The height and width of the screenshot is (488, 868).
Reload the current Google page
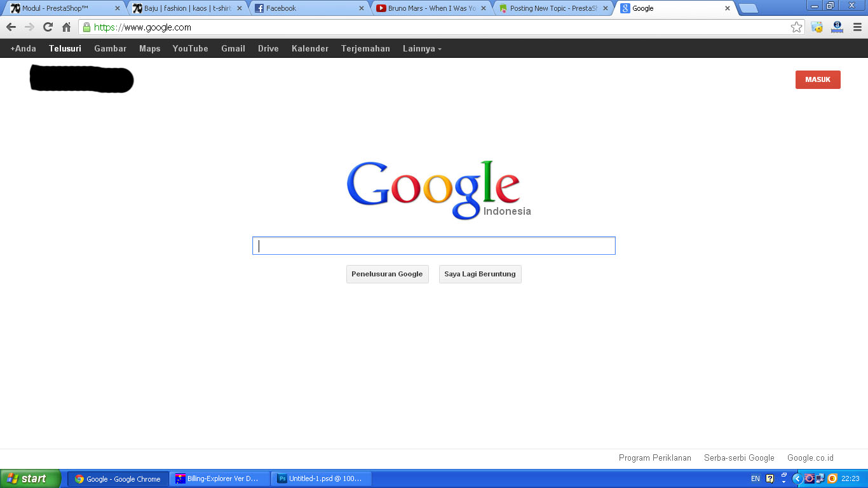click(x=48, y=27)
